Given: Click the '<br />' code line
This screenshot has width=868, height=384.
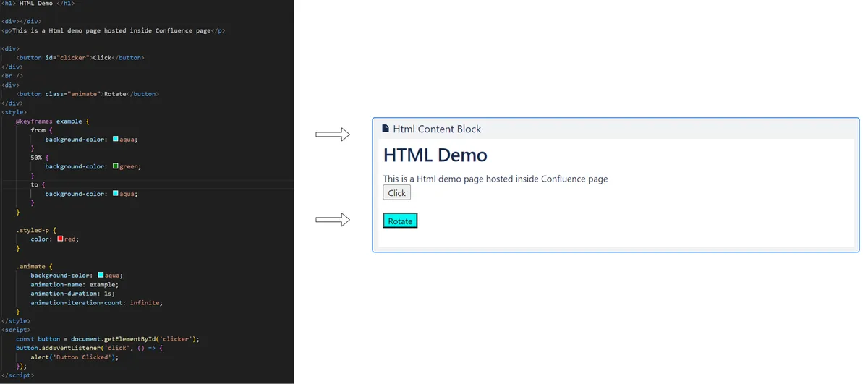Looking at the screenshot, I should pos(12,76).
